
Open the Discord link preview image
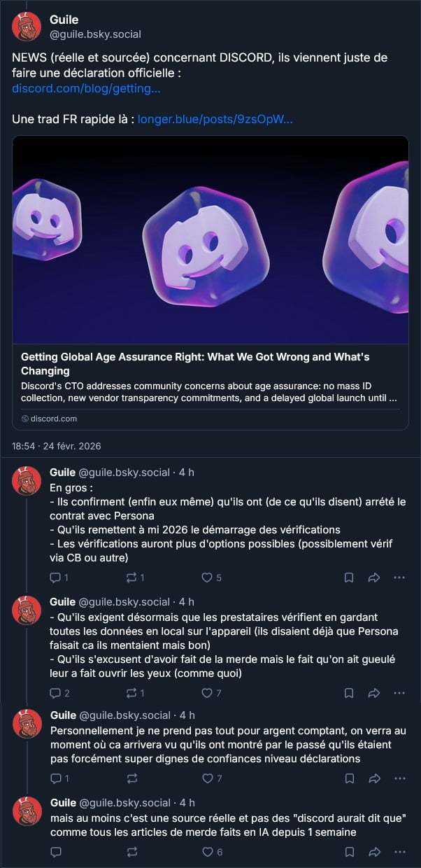[x=210, y=239]
